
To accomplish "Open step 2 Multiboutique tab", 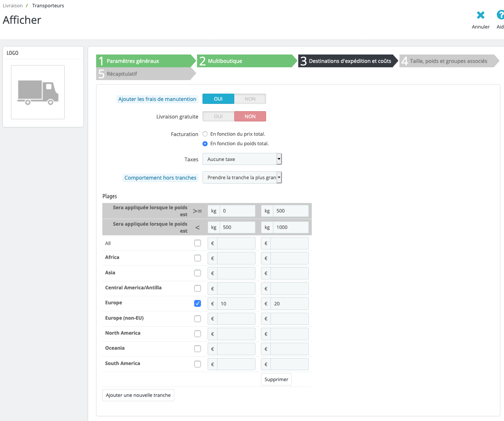I will pyautogui.click(x=247, y=61).
